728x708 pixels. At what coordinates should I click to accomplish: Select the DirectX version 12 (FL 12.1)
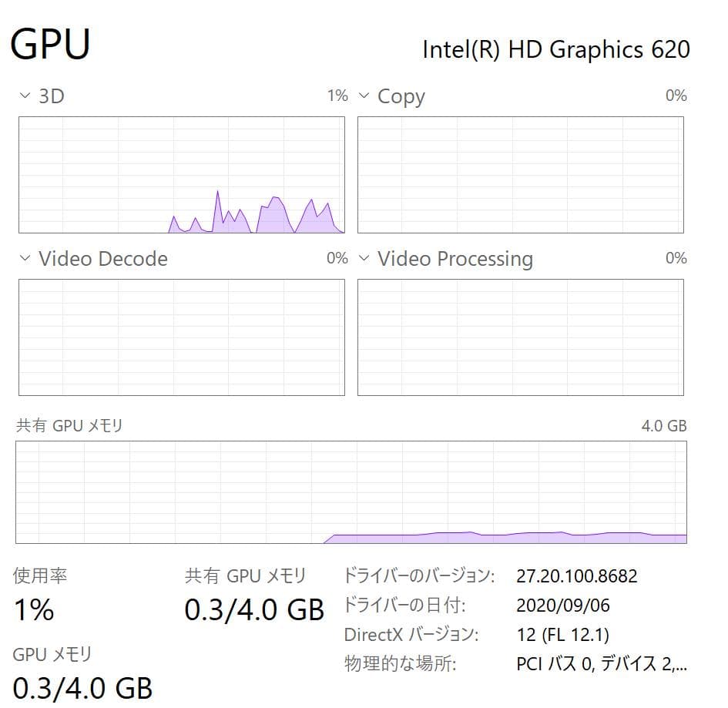tap(563, 635)
